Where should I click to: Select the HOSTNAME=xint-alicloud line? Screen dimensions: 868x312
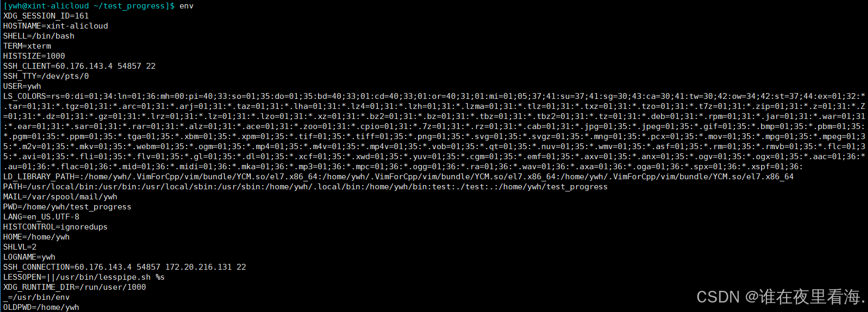point(56,26)
